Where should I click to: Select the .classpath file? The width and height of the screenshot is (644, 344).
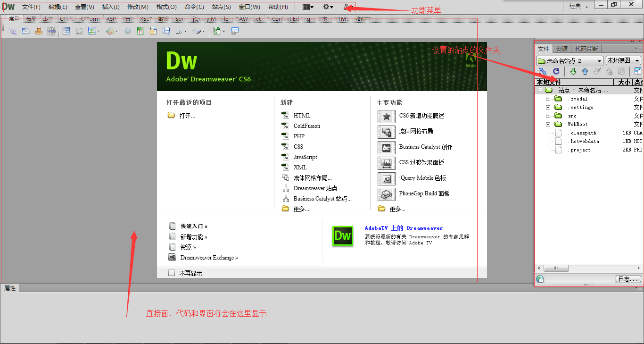583,133
